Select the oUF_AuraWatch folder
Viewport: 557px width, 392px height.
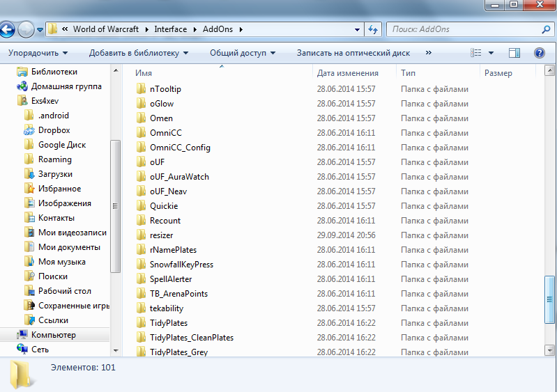[173, 177]
